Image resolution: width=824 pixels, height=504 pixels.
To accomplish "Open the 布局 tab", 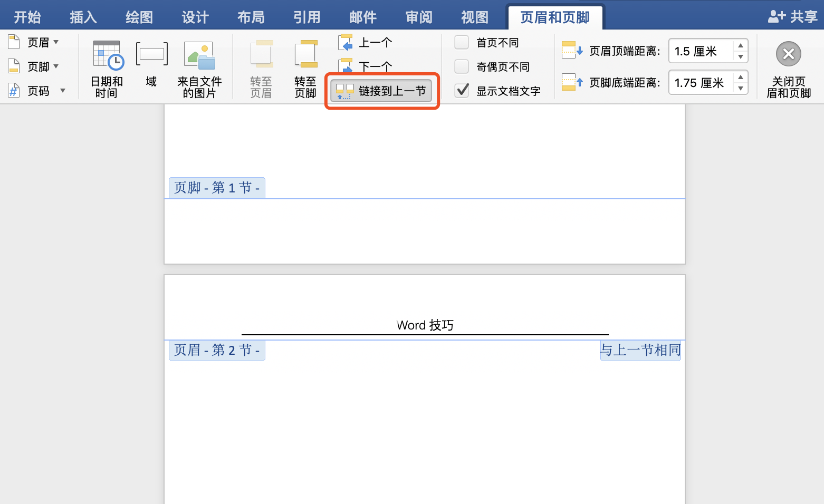I will [251, 17].
